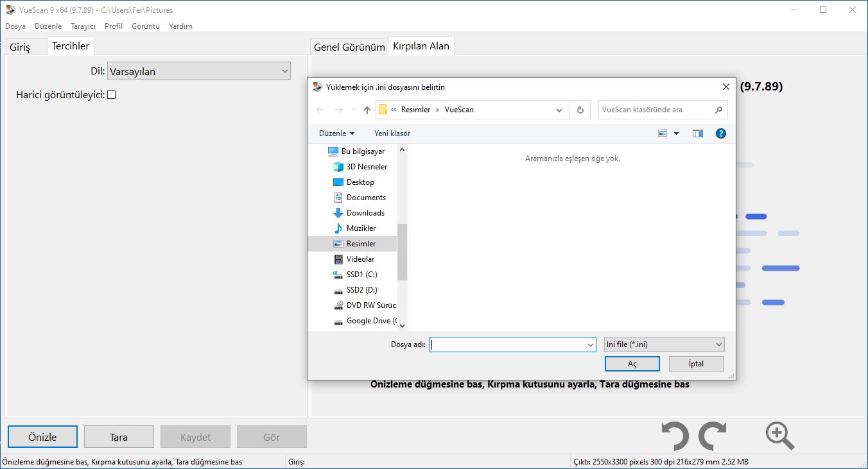Click the Aç button in dialog

(x=632, y=364)
